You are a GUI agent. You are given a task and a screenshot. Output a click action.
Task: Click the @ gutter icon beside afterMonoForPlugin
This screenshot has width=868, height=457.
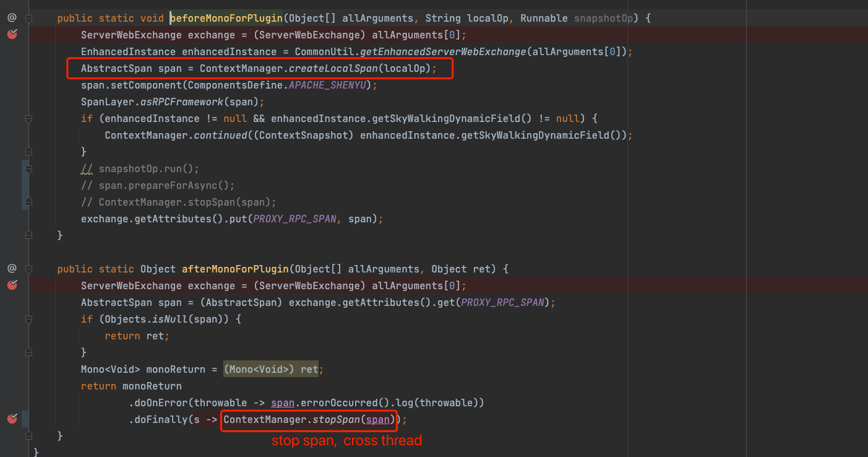click(x=12, y=268)
